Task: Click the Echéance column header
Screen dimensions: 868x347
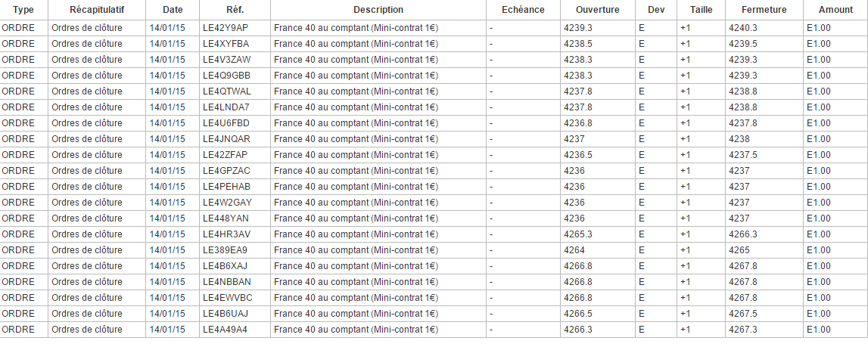Action: click(x=523, y=10)
